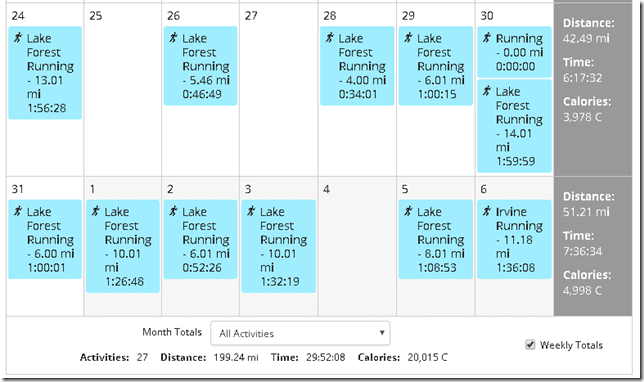Select the empty day 27 calendar cell
The height and width of the screenshot is (382, 644).
tap(279, 90)
